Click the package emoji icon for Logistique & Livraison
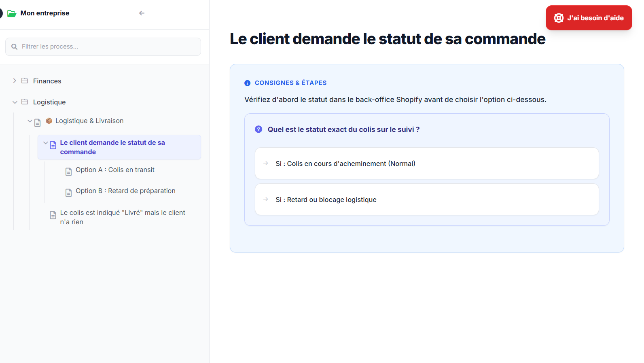This screenshot has height=363, width=644. point(49,121)
